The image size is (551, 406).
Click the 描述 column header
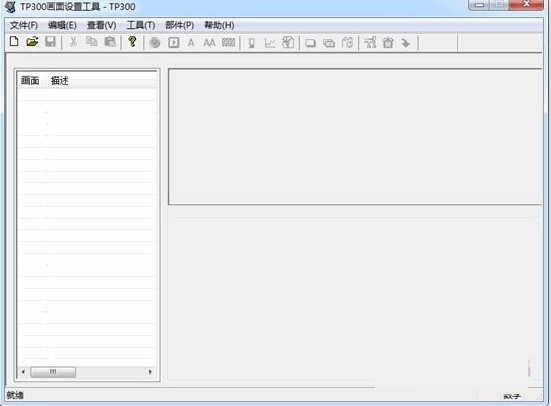click(59, 80)
